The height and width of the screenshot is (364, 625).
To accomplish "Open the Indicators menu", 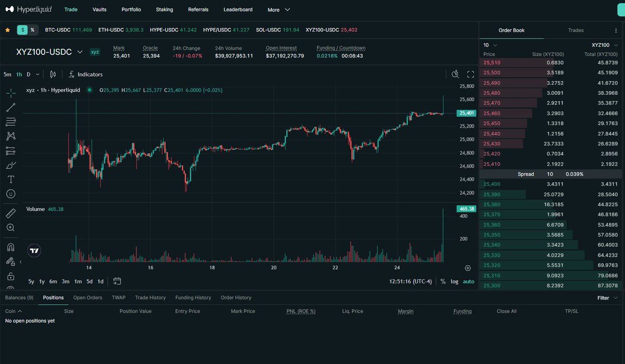I will point(85,74).
